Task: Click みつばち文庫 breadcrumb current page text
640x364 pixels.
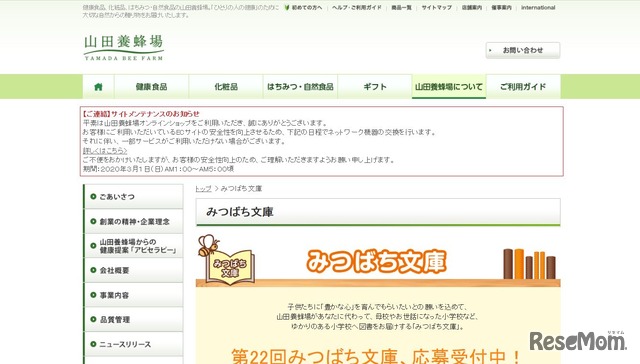Action: pyautogui.click(x=241, y=189)
